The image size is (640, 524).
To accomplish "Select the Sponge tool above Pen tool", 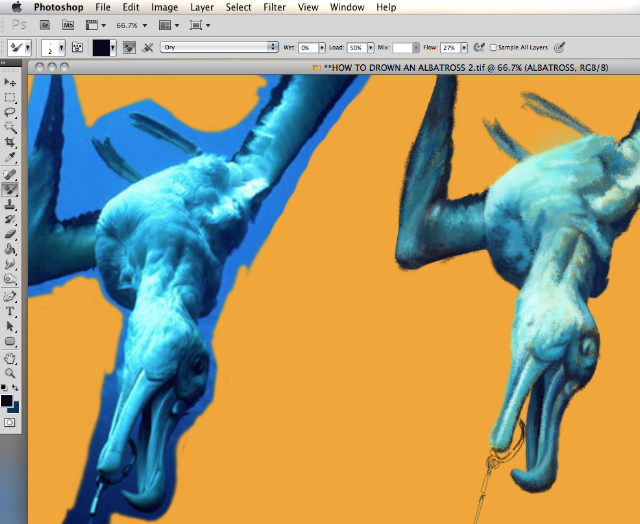I will [10, 279].
